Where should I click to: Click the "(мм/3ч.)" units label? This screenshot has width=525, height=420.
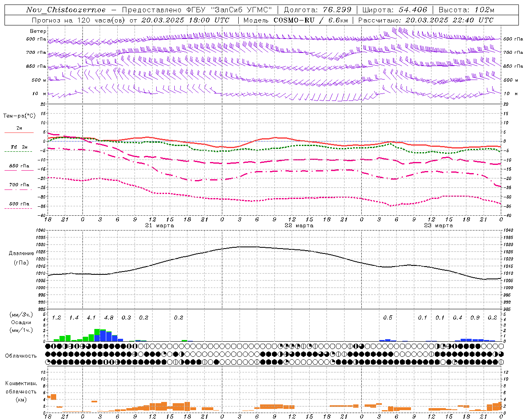(21, 315)
